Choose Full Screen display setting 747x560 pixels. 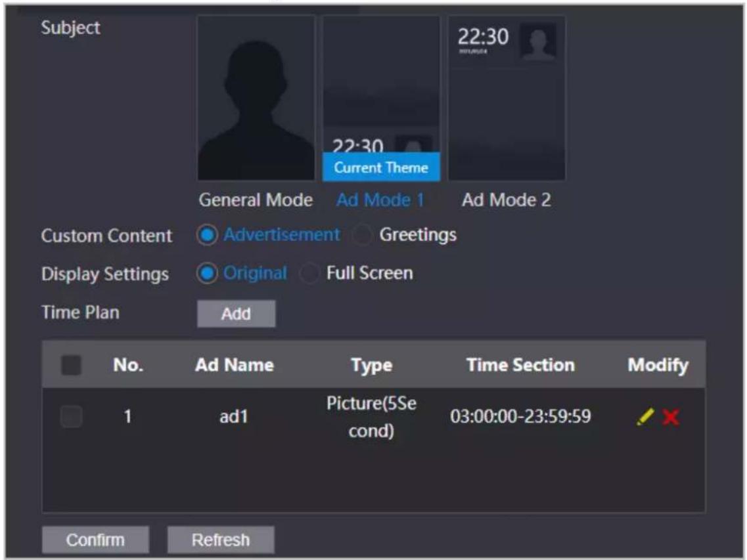pyautogui.click(x=309, y=273)
